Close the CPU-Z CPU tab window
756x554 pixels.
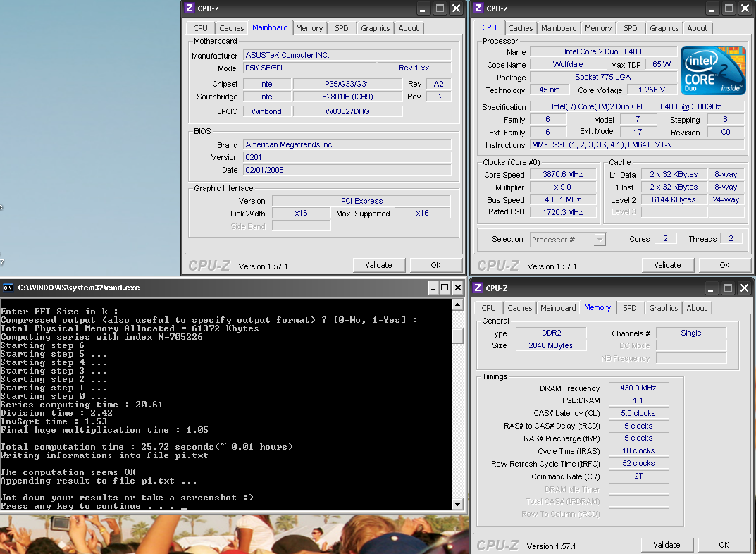coord(745,8)
